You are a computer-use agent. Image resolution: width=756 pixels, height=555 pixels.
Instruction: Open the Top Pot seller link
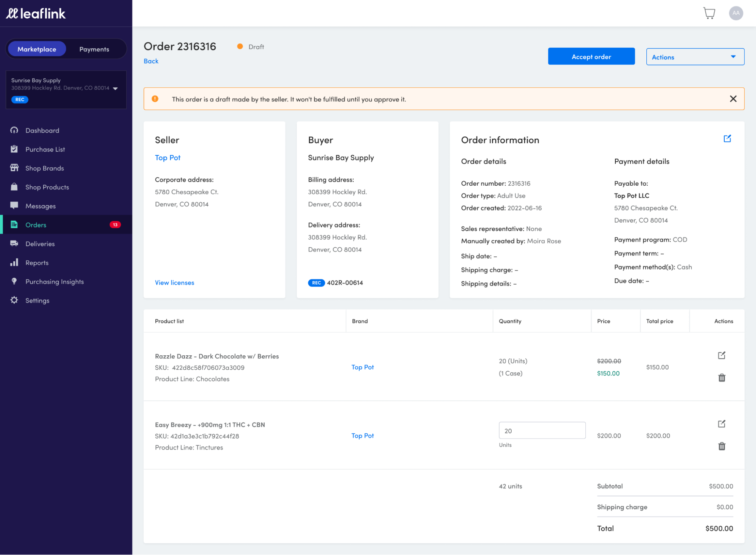coord(168,158)
